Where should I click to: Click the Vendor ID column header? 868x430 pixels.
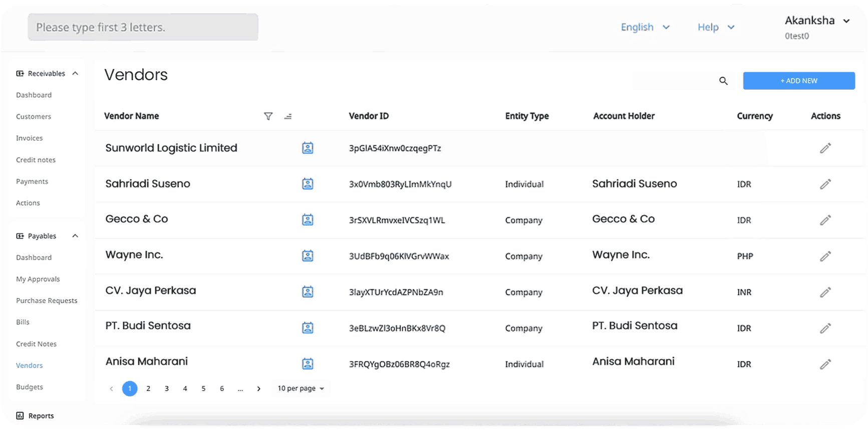click(369, 116)
